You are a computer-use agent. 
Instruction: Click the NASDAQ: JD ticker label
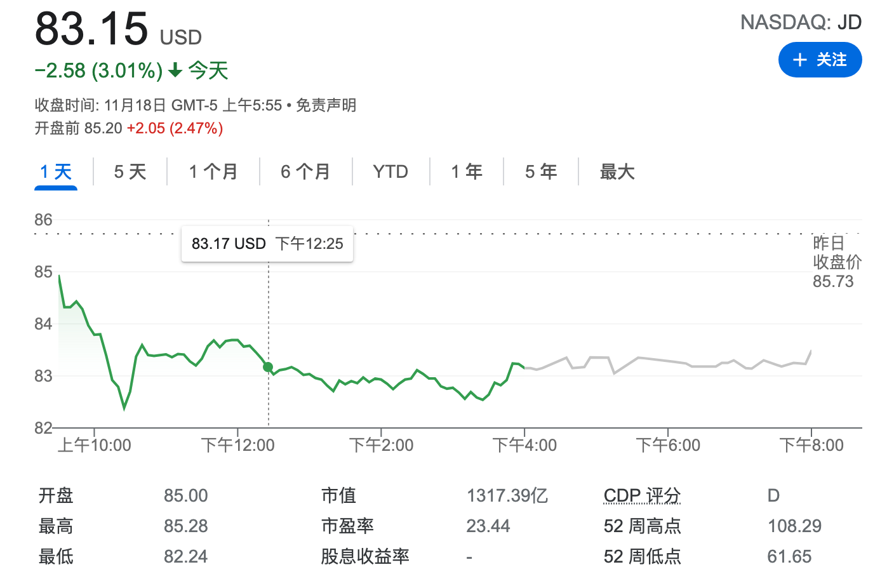click(x=801, y=22)
